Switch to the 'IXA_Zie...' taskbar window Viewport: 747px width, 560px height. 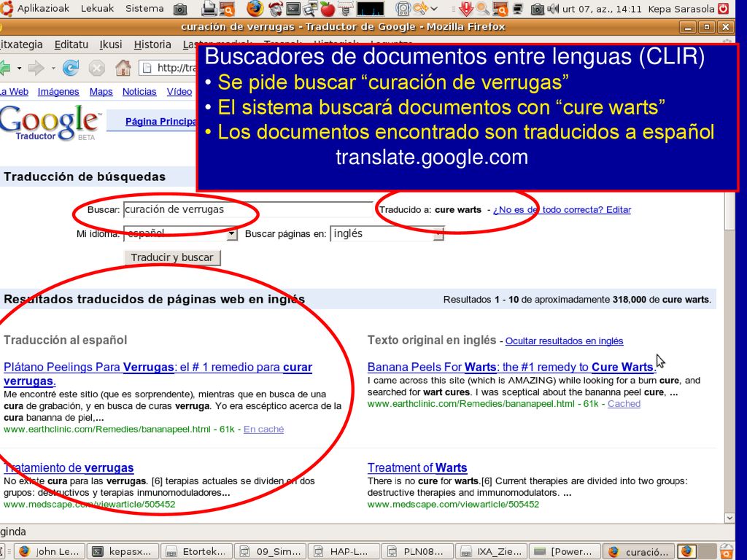click(x=491, y=551)
